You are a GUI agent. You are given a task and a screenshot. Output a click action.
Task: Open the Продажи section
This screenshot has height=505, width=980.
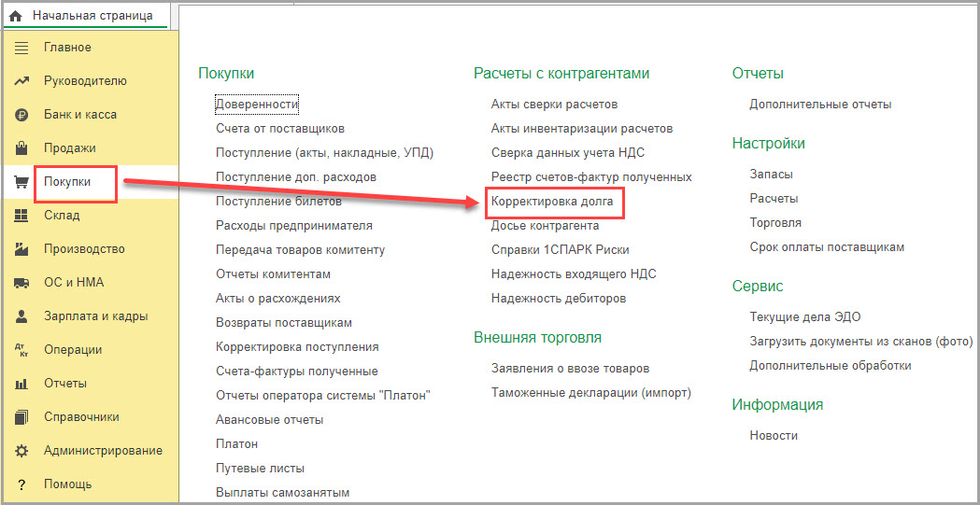[70, 148]
